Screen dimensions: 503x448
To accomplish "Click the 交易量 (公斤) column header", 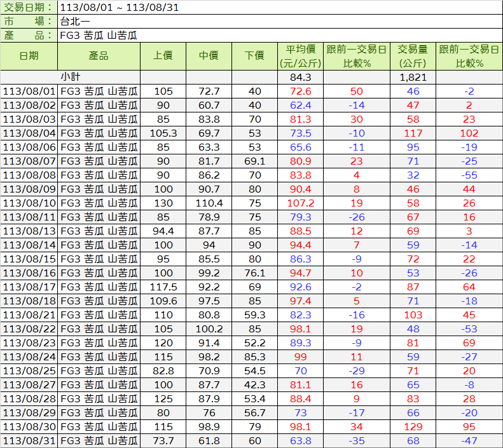I will 413,56.
